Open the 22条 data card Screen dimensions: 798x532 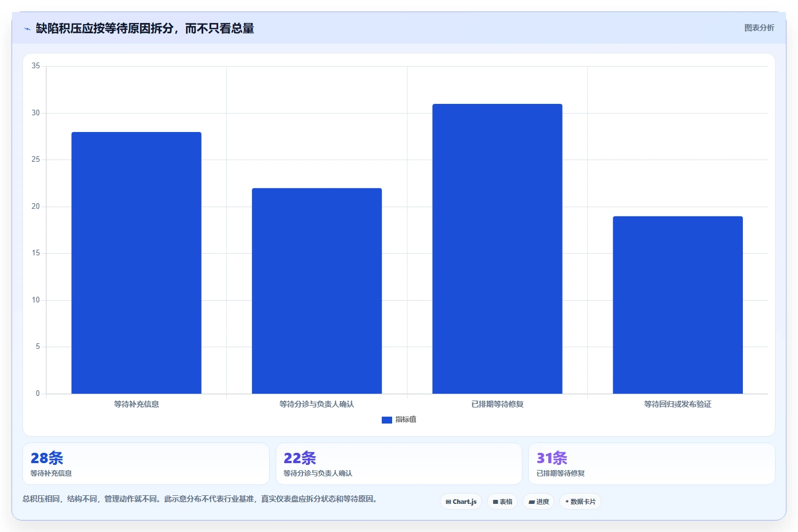point(399,464)
